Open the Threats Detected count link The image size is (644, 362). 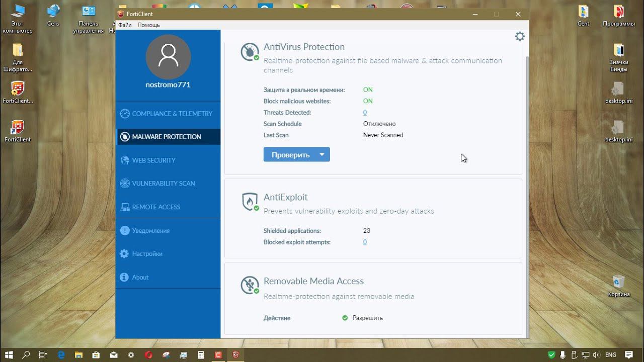[365, 113]
